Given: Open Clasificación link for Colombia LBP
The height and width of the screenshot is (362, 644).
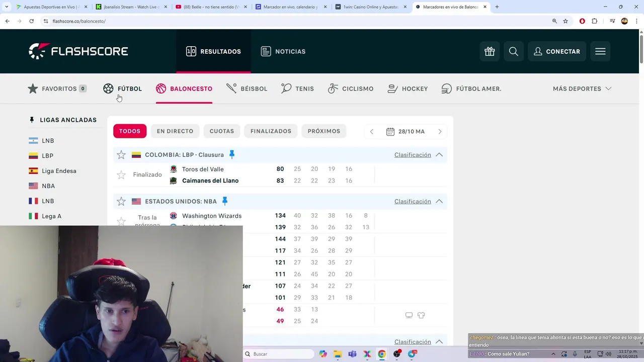Looking at the screenshot, I should (x=413, y=155).
